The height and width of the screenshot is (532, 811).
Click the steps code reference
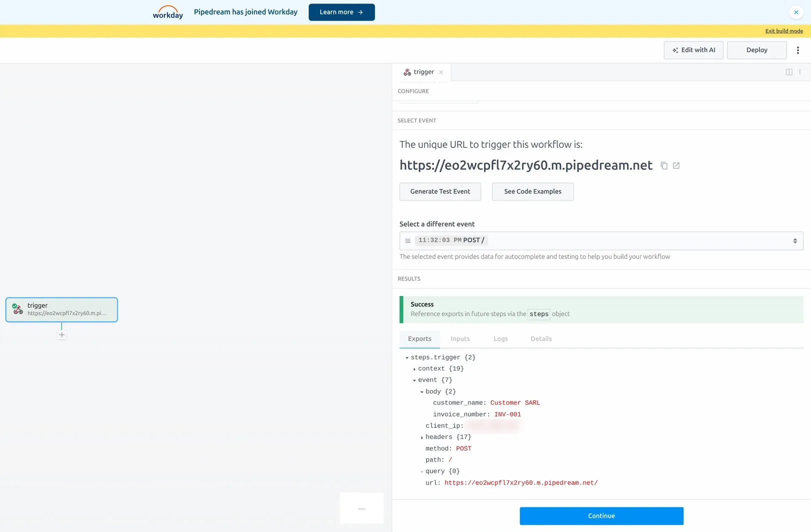point(539,314)
